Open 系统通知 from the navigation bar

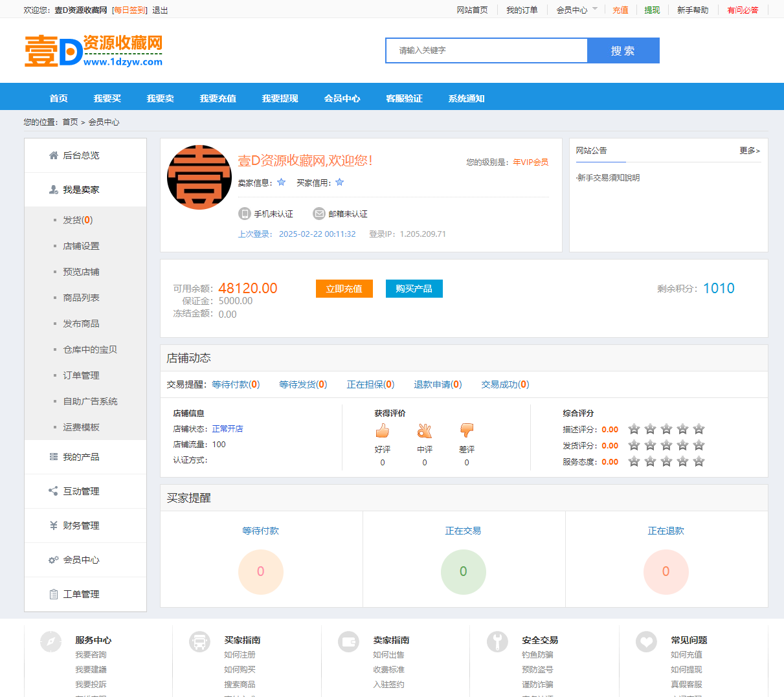(x=465, y=98)
